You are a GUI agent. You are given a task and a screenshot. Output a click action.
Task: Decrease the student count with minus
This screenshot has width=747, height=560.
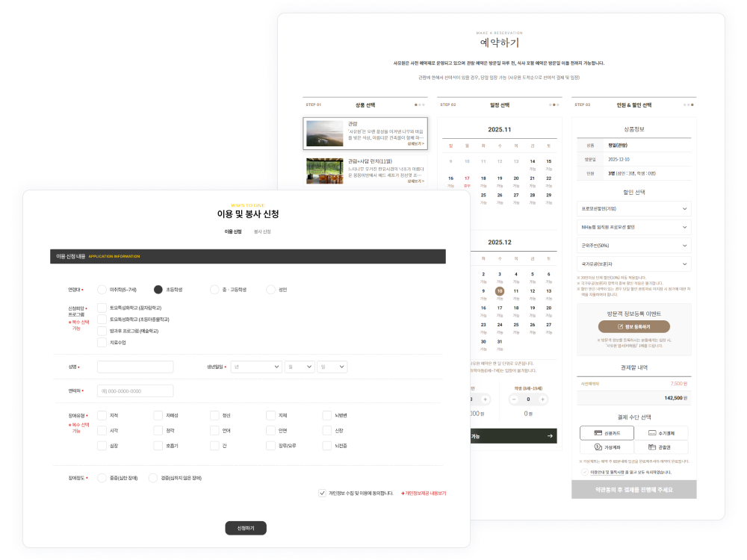point(513,399)
